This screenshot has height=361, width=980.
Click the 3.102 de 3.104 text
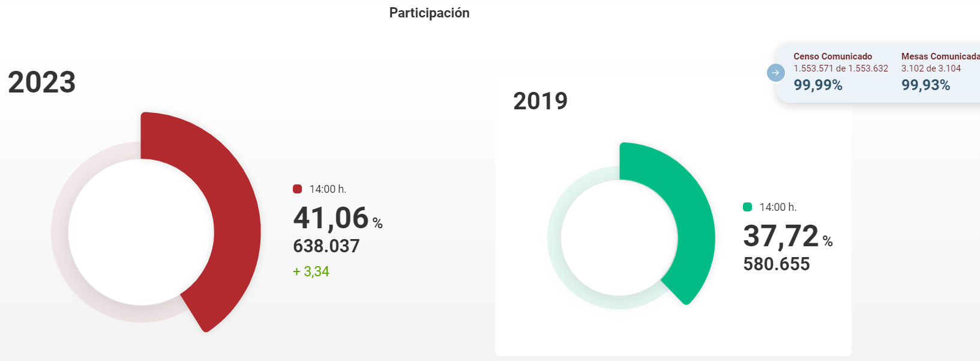click(x=931, y=68)
